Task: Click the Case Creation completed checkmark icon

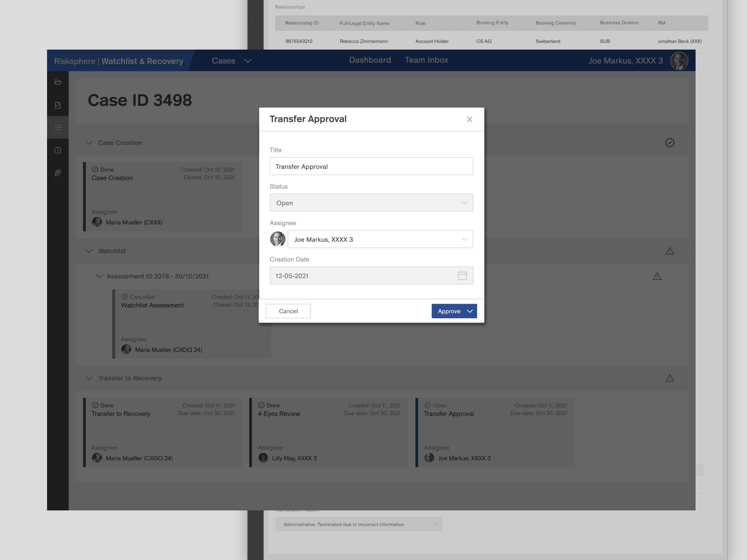Action: coord(669,143)
